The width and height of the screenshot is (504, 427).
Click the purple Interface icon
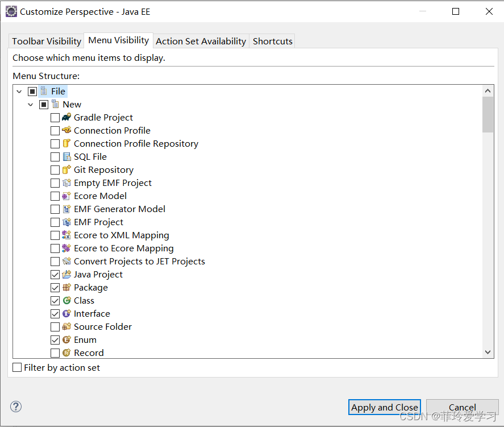click(66, 313)
